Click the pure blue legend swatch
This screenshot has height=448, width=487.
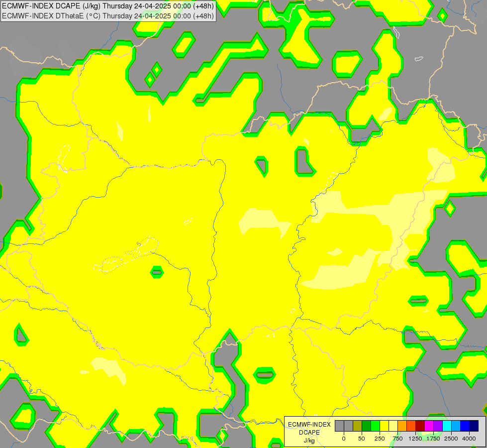(x=465, y=426)
